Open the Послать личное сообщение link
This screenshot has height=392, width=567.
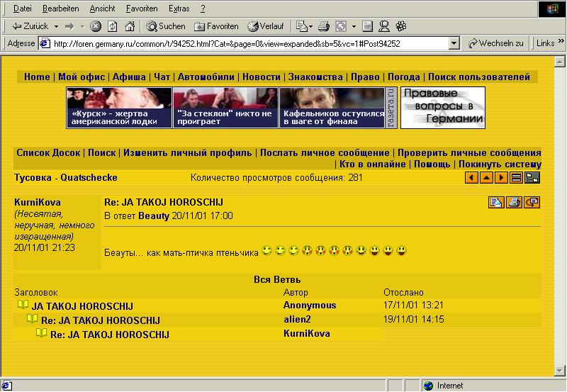[x=325, y=152]
